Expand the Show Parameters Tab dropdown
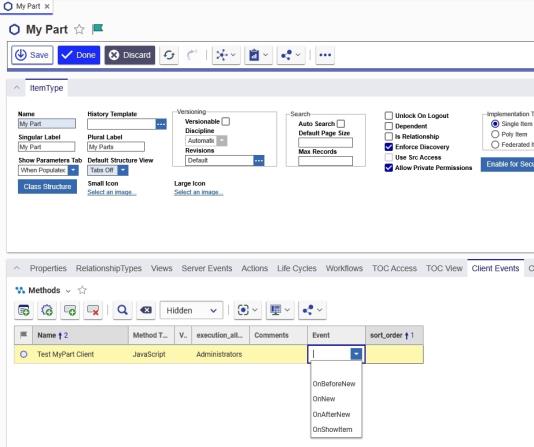 [x=73, y=170]
